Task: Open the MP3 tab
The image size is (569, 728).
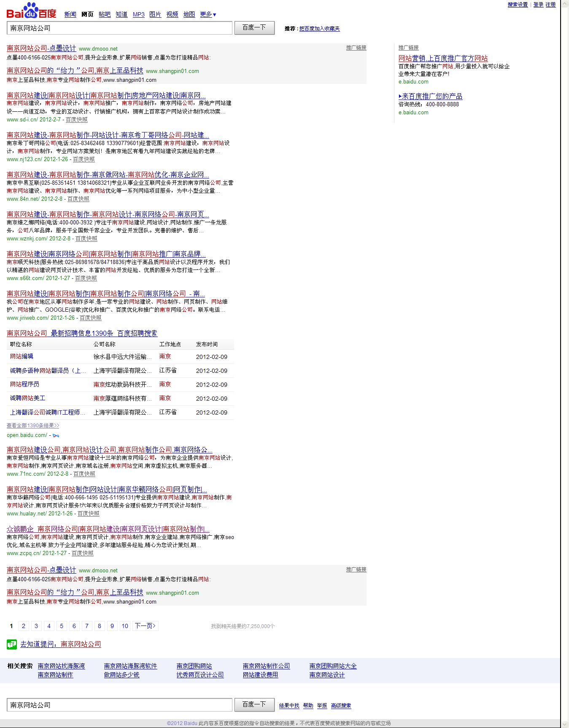Action: 139,14
